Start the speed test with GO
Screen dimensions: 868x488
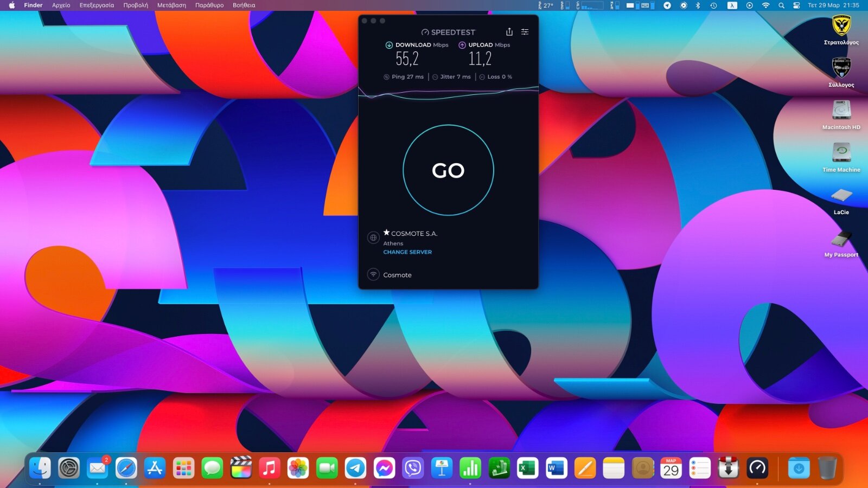(448, 170)
